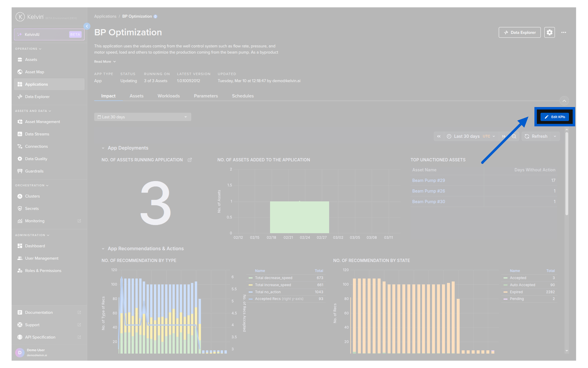The image size is (588, 368).
Task: Collapse the App Deployments section
Action: point(103,148)
